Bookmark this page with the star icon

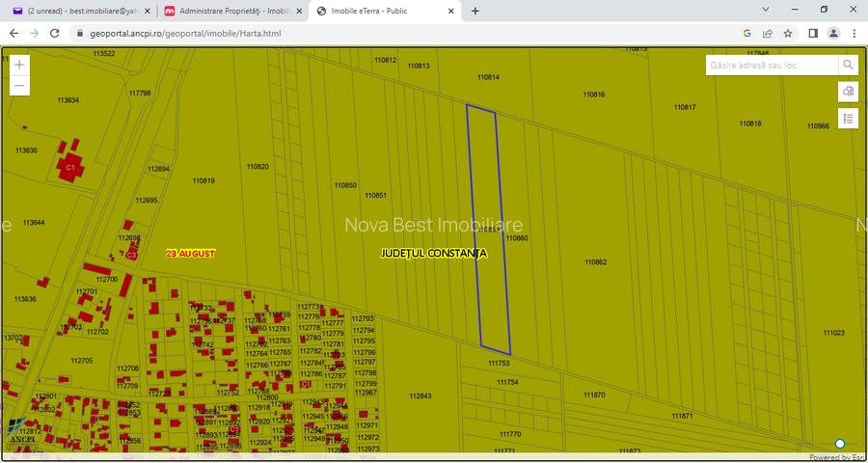pos(788,33)
